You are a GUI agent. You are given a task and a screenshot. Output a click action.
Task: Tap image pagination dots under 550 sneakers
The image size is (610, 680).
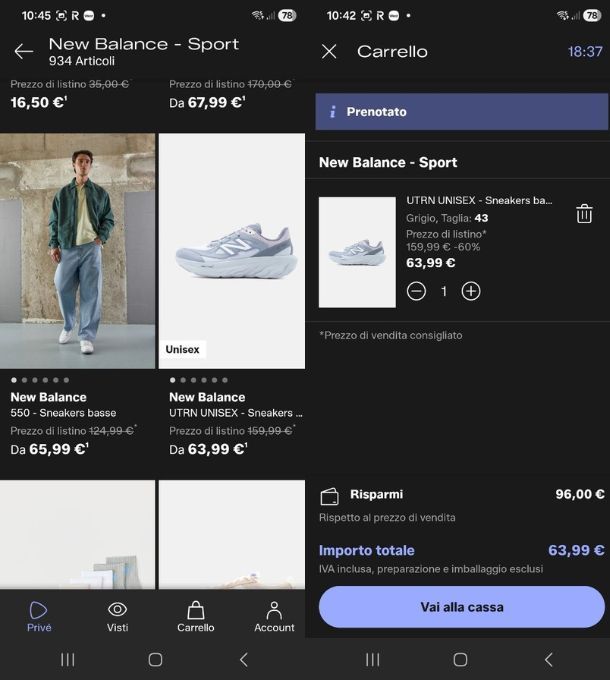pyautogui.click(x=40, y=380)
